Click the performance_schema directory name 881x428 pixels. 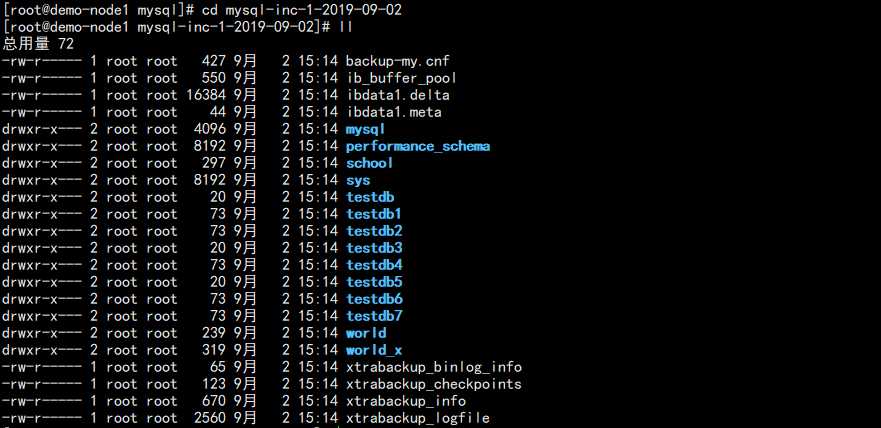[x=417, y=146]
